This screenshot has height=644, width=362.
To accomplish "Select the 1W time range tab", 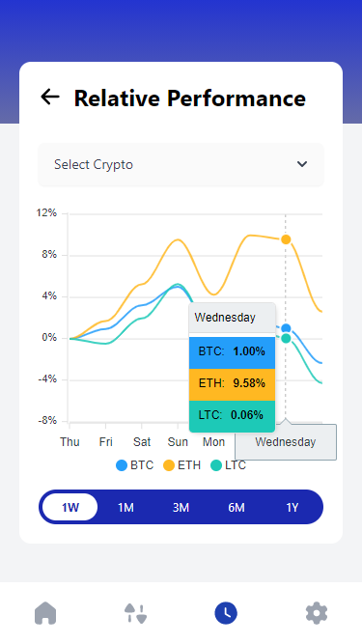I will pos(70,507).
